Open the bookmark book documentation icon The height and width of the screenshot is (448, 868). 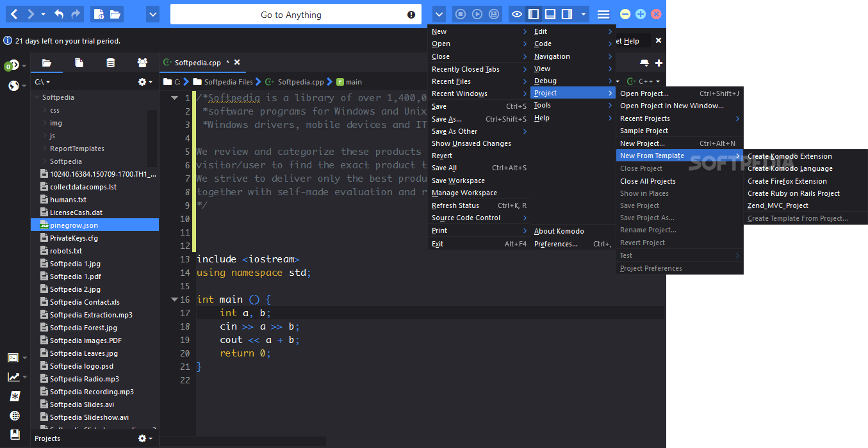click(15, 434)
